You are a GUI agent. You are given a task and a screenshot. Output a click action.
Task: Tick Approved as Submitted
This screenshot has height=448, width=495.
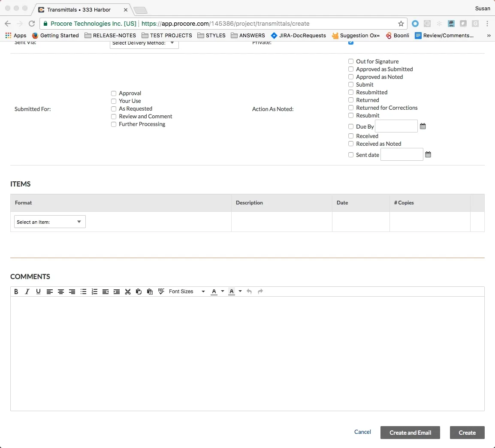pyautogui.click(x=351, y=69)
